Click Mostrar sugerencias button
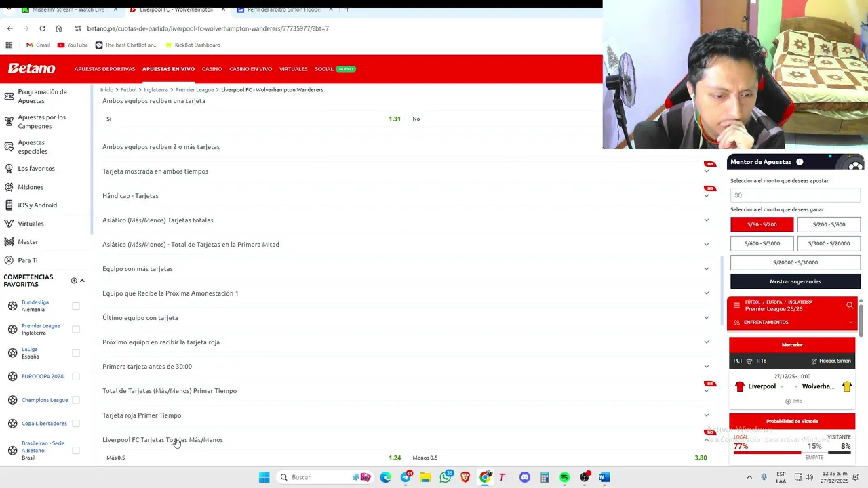The height and width of the screenshot is (488, 868). click(795, 281)
